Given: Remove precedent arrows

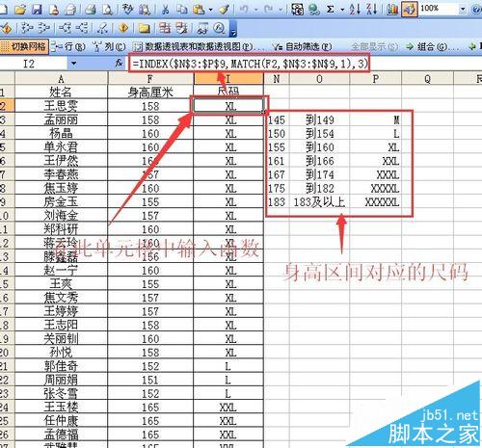Looking at the screenshot, I should click(44, 29).
